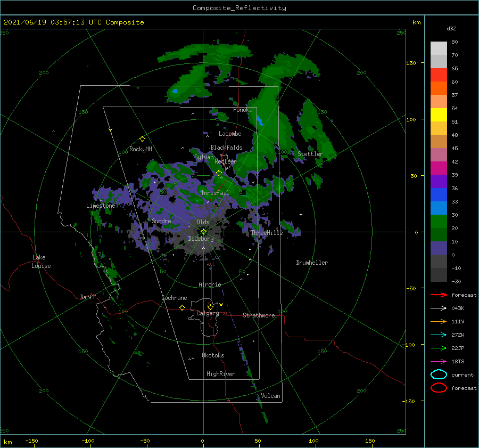
Task: Click the Stettler city label
Action: coord(310,154)
